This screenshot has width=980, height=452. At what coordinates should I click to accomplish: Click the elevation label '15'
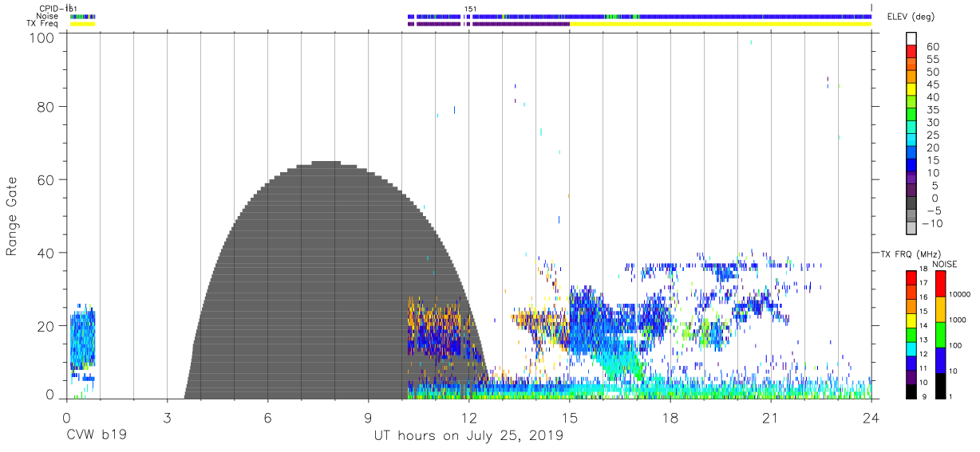tap(933, 160)
